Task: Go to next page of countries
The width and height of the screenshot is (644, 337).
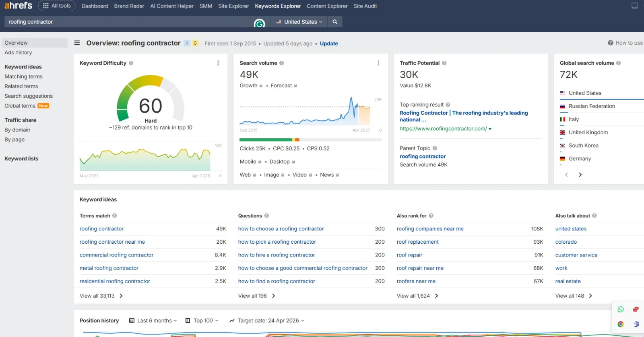Action: (x=580, y=175)
